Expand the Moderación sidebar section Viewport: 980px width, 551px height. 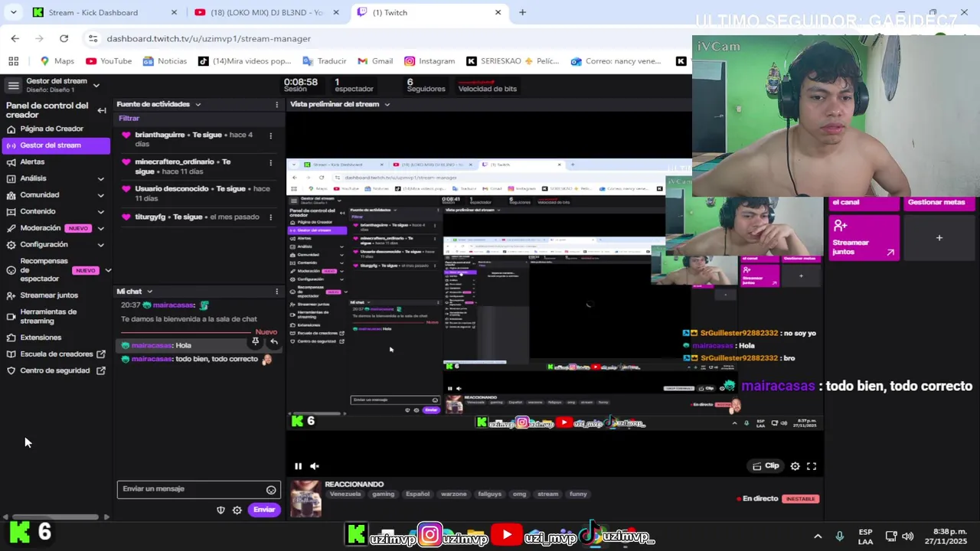click(100, 228)
